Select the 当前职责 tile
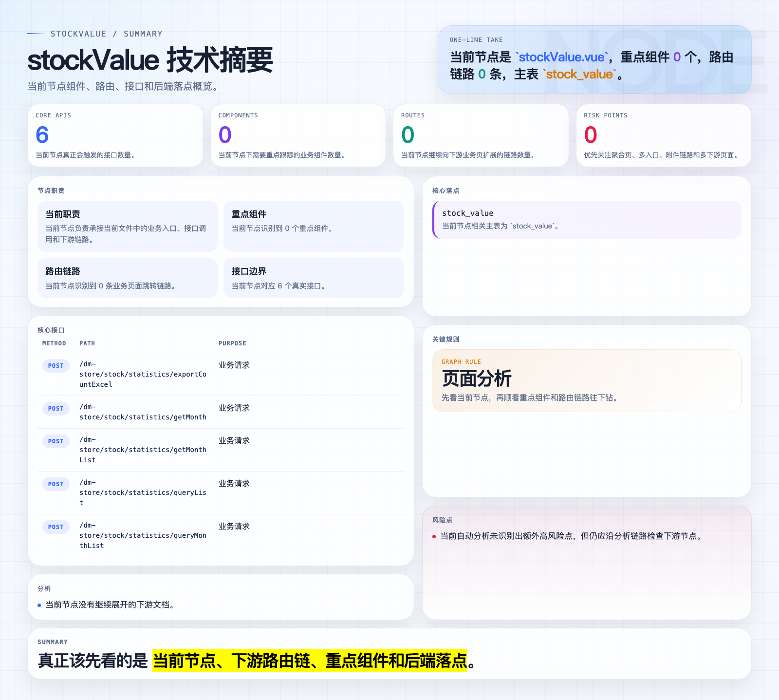The image size is (779, 700). (x=128, y=226)
